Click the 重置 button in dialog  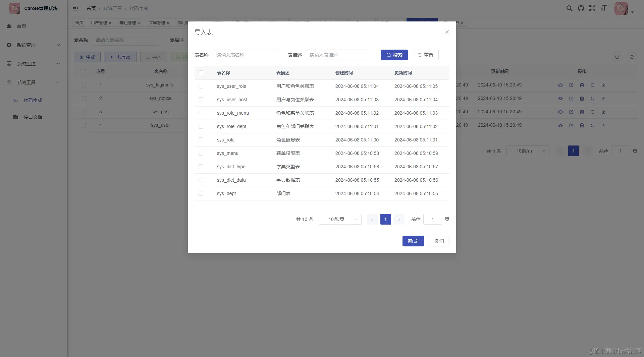point(425,55)
